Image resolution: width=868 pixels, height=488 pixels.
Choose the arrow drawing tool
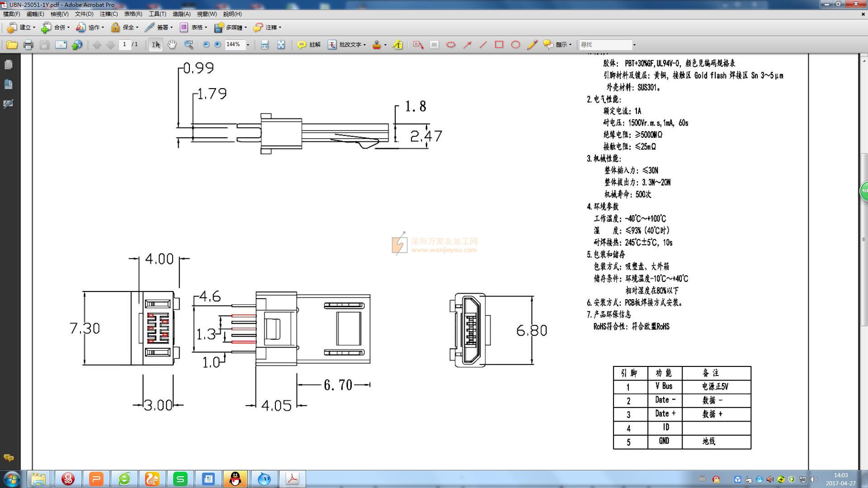pyautogui.click(x=467, y=44)
